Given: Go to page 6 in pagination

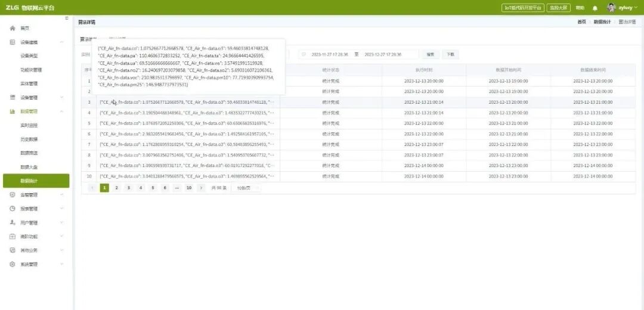Looking at the screenshot, I should 165,188.
